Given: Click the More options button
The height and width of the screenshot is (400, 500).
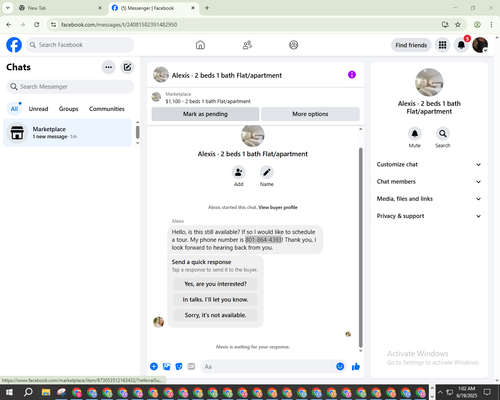Looking at the screenshot, I should 310,114.
